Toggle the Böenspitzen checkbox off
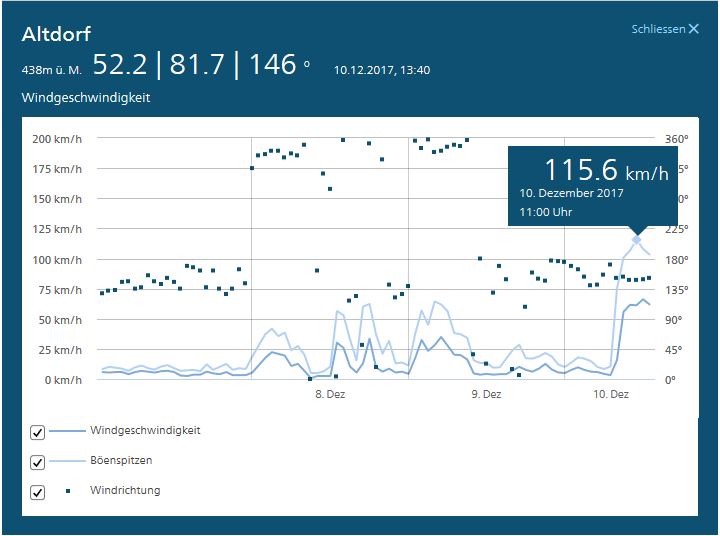 pyautogui.click(x=38, y=462)
